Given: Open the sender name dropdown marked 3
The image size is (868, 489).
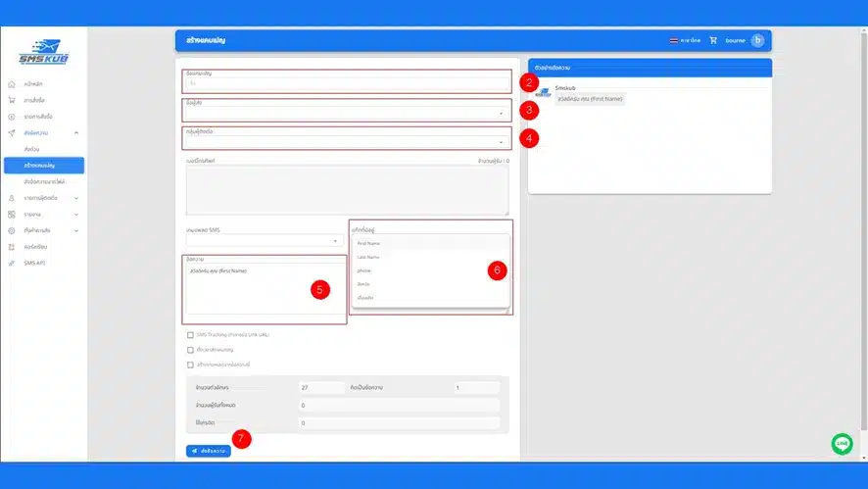Looking at the screenshot, I should pyautogui.click(x=347, y=113).
